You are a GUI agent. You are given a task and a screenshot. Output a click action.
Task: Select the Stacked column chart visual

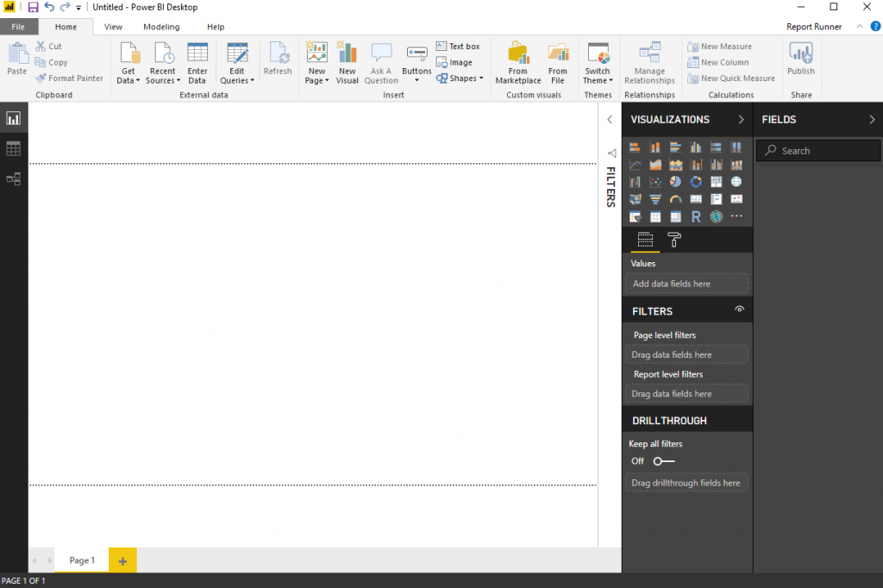tap(655, 147)
